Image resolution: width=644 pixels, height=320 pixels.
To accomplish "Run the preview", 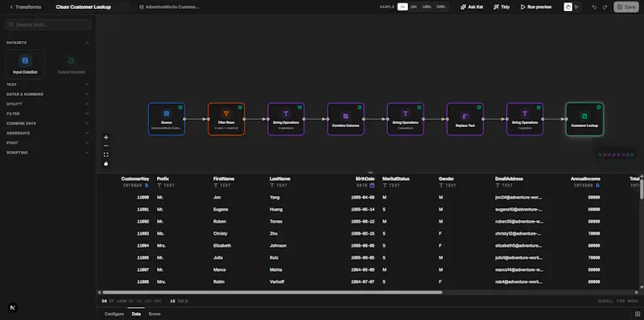I will pos(536,7).
